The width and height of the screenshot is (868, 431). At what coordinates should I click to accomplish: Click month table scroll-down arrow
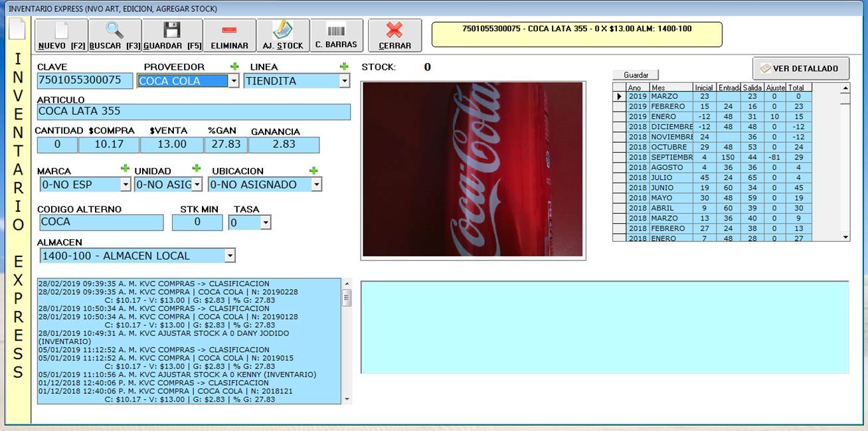[845, 236]
